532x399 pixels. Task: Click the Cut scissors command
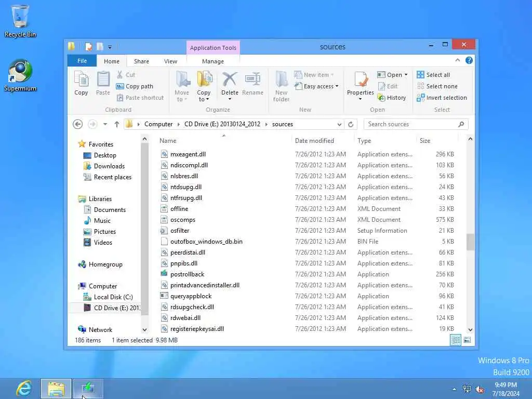coord(126,75)
